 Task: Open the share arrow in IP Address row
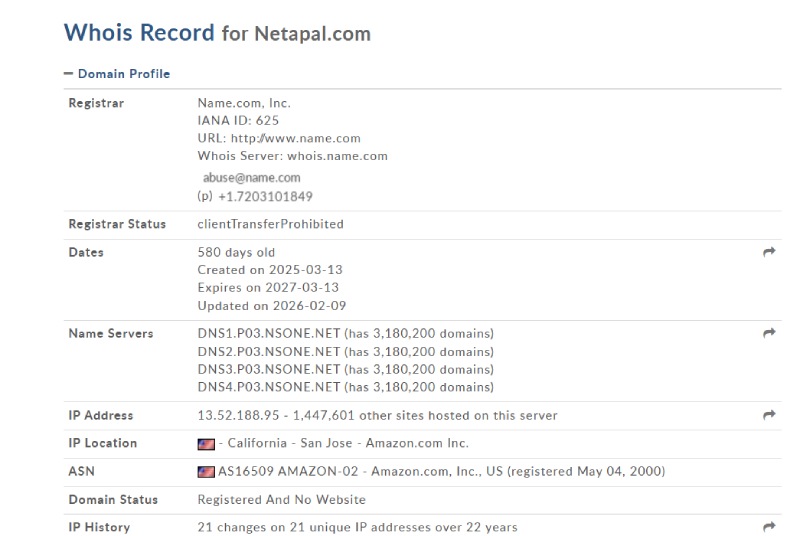[769, 415]
